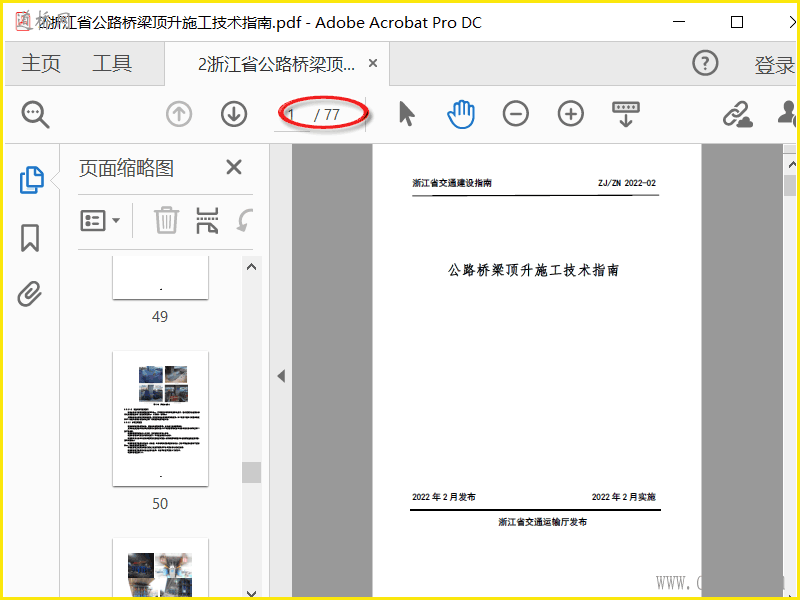Click the code ZJ/ZN 2022-02 text
Image resolution: width=800 pixels, height=600 pixels.
[627, 183]
